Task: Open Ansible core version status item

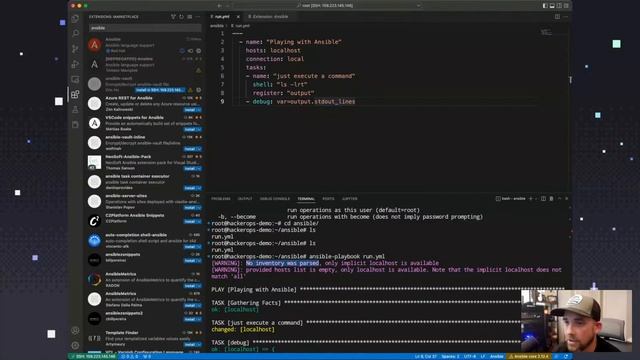Action: tap(529, 357)
